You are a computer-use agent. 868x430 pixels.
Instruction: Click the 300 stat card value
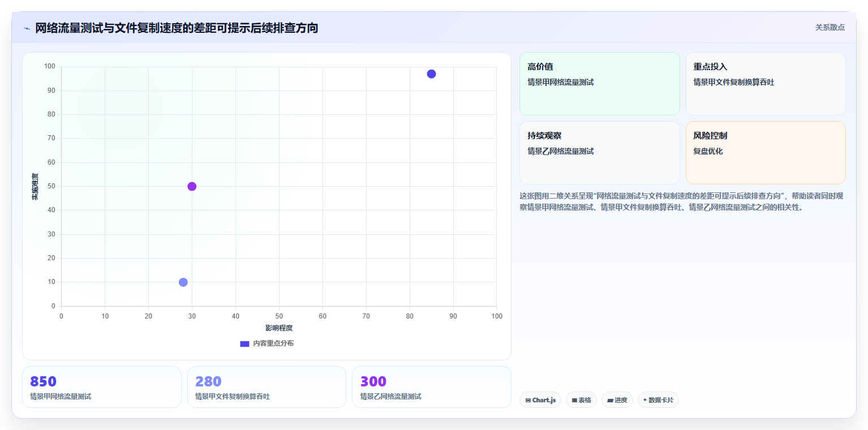point(373,381)
